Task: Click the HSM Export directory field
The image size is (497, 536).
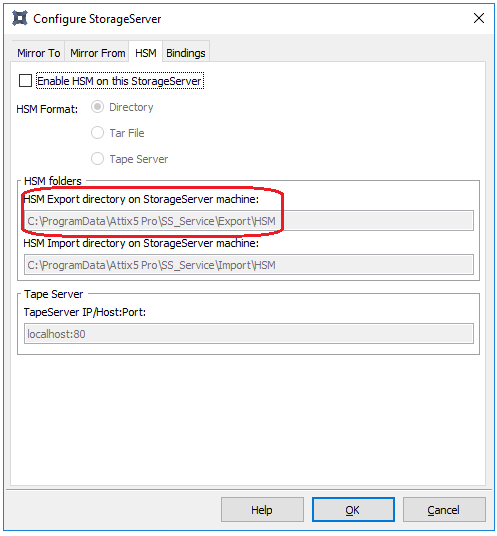Action: pos(249,221)
